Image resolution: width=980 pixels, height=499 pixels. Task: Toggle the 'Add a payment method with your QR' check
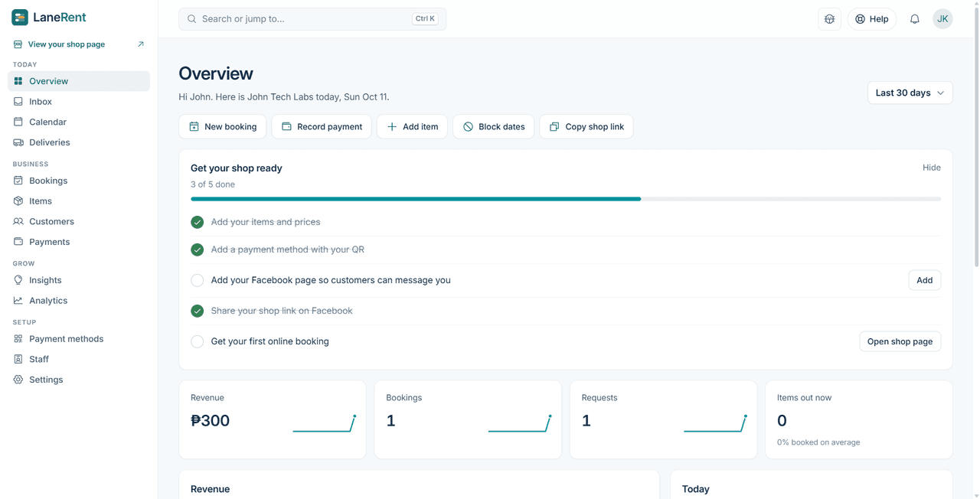click(198, 249)
